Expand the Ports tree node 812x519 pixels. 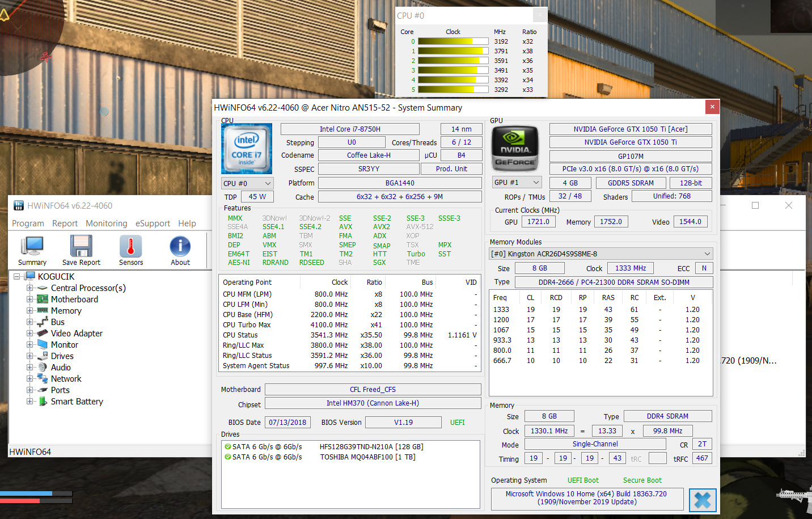pyautogui.click(x=29, y=390)
